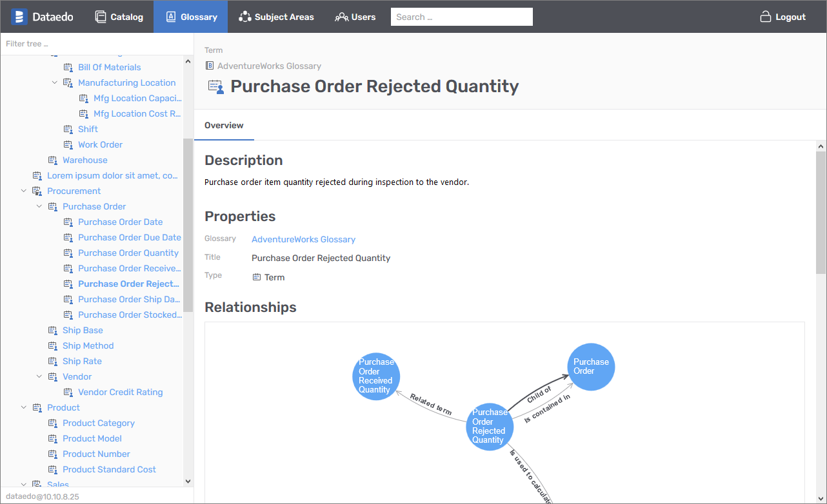Collapse the Product tree node

click(24, 407)
